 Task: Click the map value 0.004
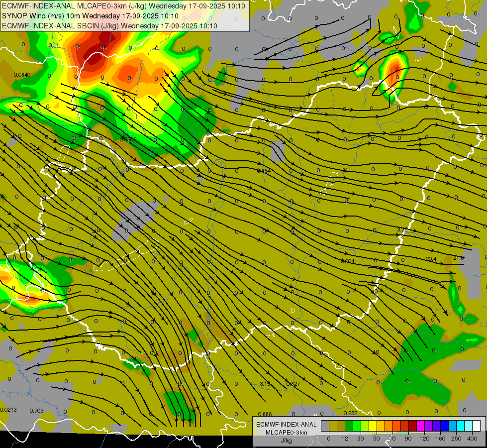pyautogui.click(x=347, y=261)
